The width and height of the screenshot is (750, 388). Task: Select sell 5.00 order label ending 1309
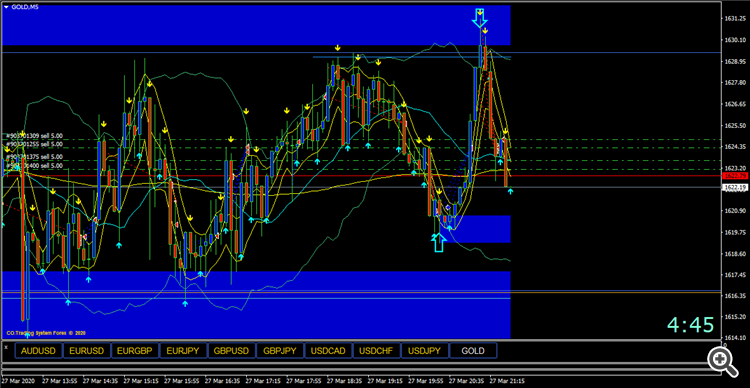point(34,136)
